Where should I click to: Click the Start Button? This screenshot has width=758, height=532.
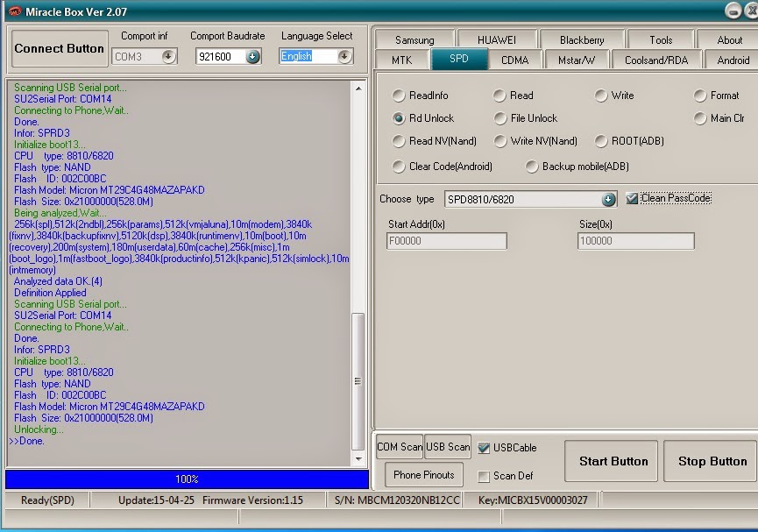point(611,461)
